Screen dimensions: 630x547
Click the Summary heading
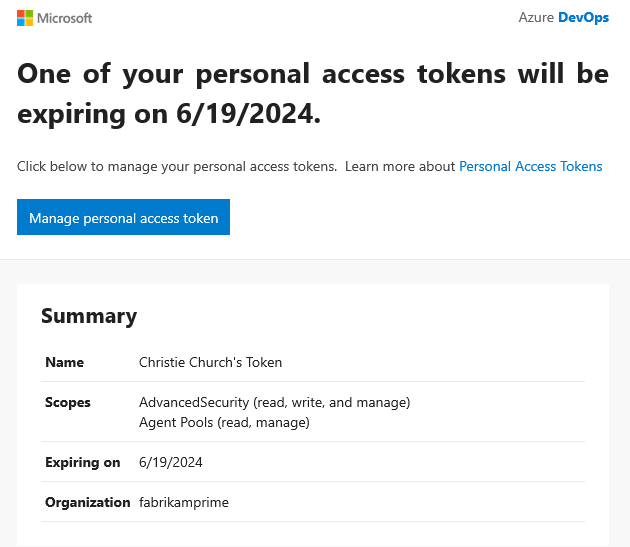tap(89, 316)
